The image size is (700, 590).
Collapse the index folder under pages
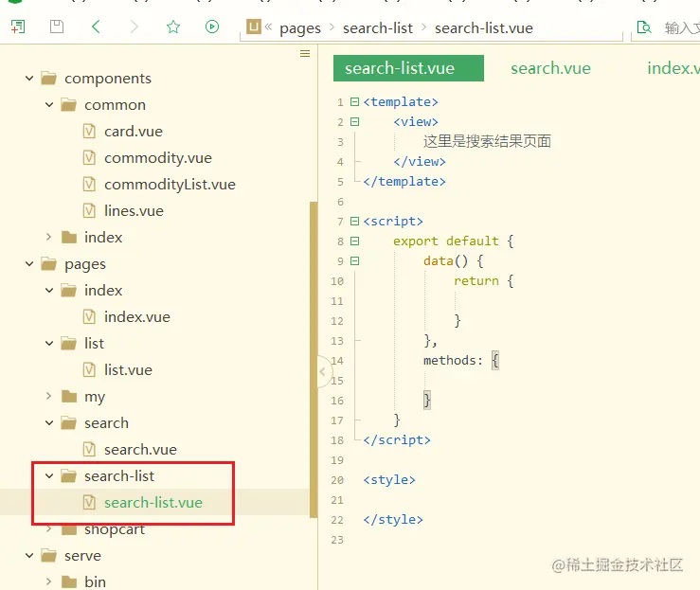pos(49,291)
